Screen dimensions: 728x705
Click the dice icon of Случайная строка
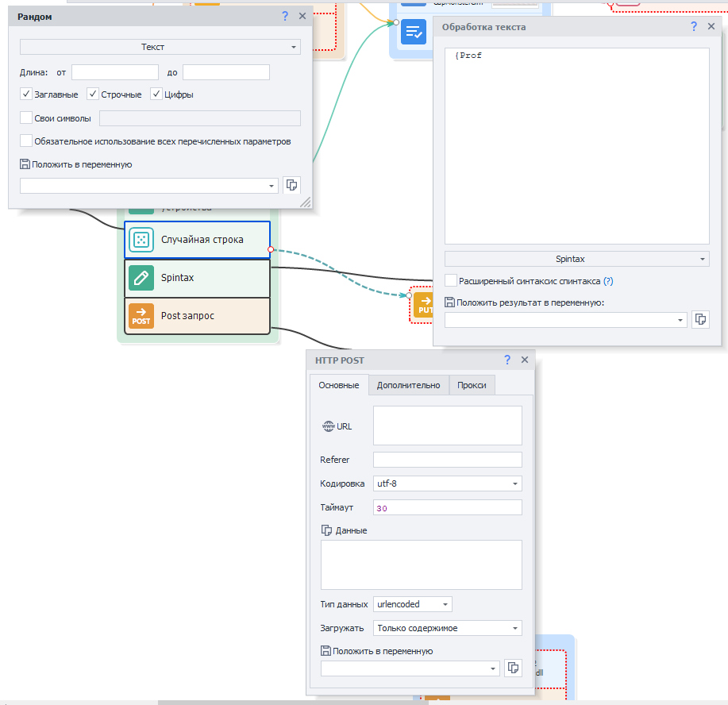(x=141, y=240)
